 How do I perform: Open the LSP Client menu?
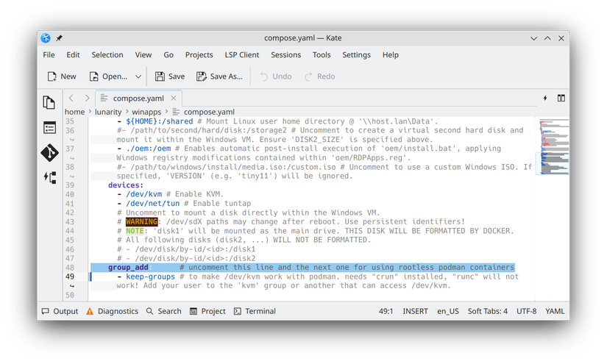point(242,55)
